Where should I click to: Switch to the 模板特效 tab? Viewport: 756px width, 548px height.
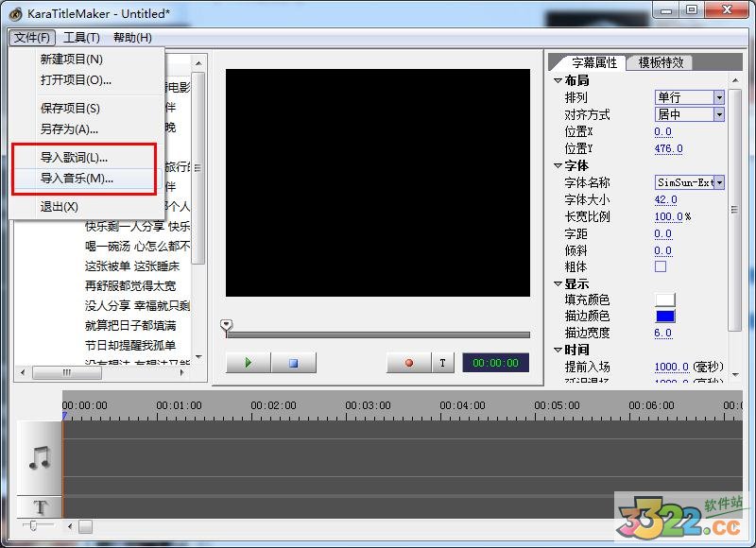coord(661,62)
